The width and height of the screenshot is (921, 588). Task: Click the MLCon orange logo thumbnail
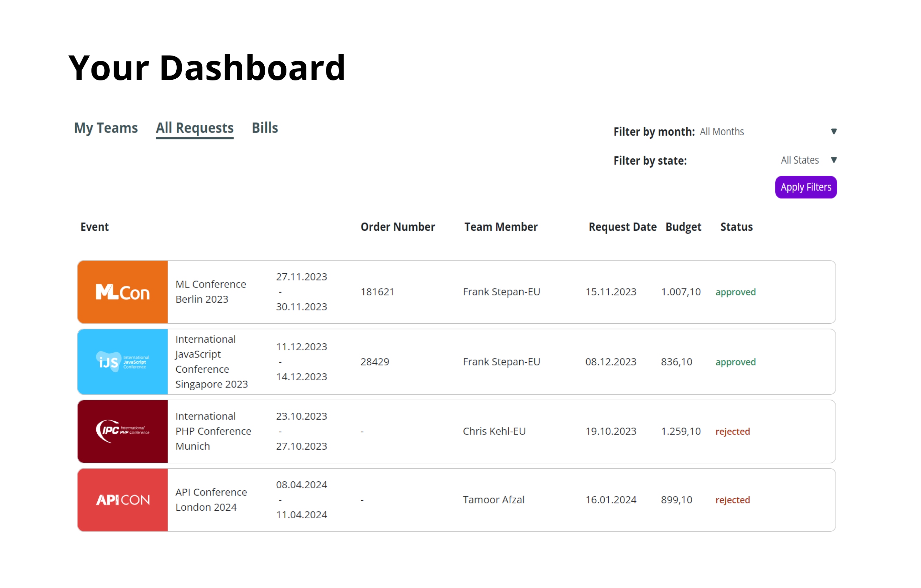tap(123, 292)
